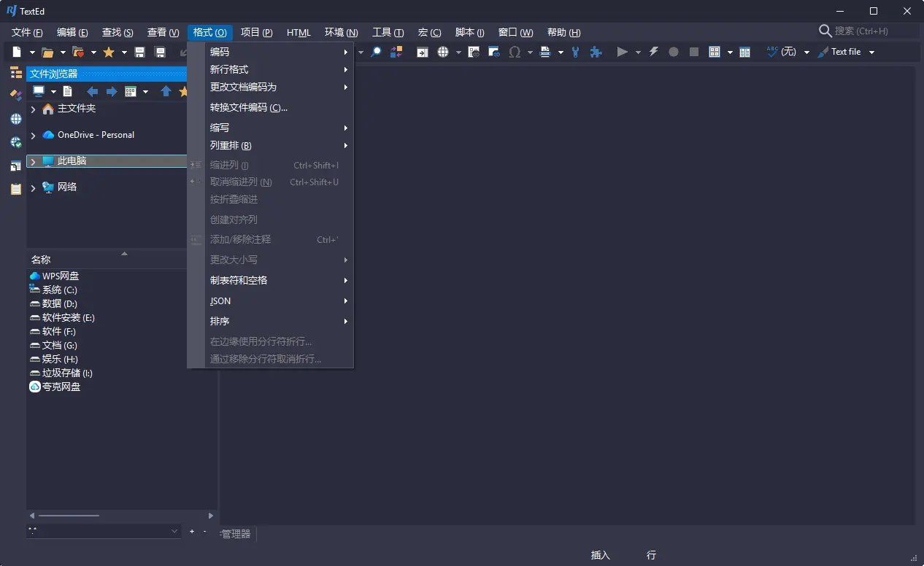Open the HTML menu in menu bar
This screenshot has height=566, width=924.
(299, 32)
